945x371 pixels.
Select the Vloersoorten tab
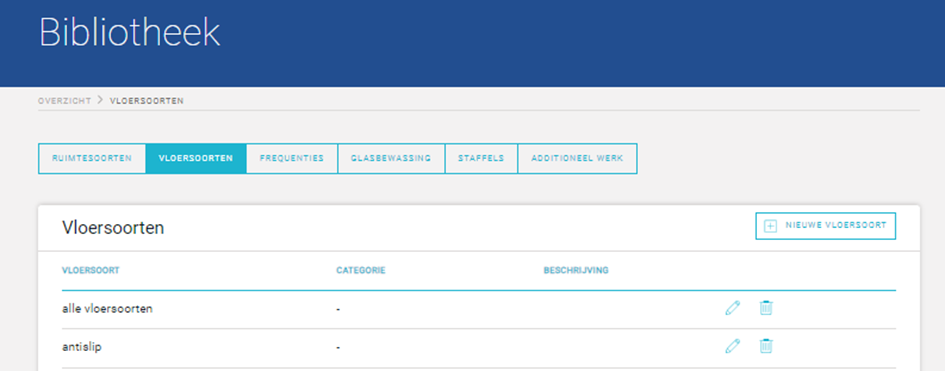[x=196, y=158]
